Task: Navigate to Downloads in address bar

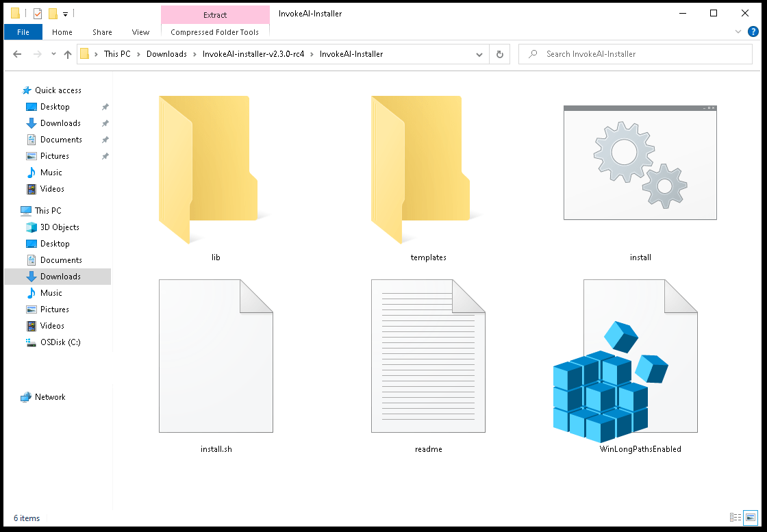Action: 166,54
